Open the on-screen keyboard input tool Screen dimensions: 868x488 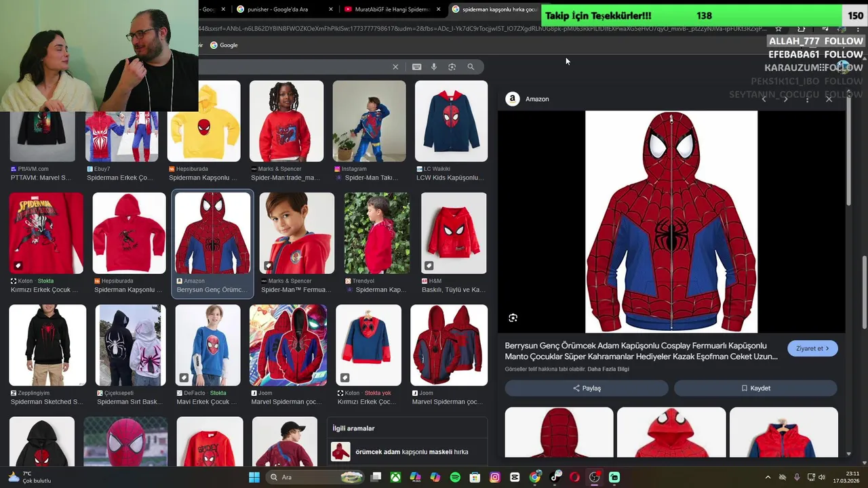click(416, 66)
